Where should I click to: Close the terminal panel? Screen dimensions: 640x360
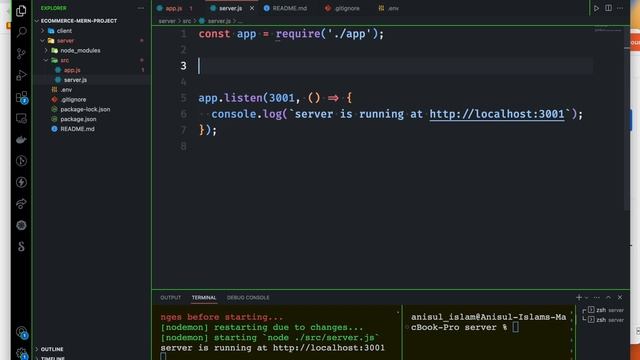coord(620,298)
